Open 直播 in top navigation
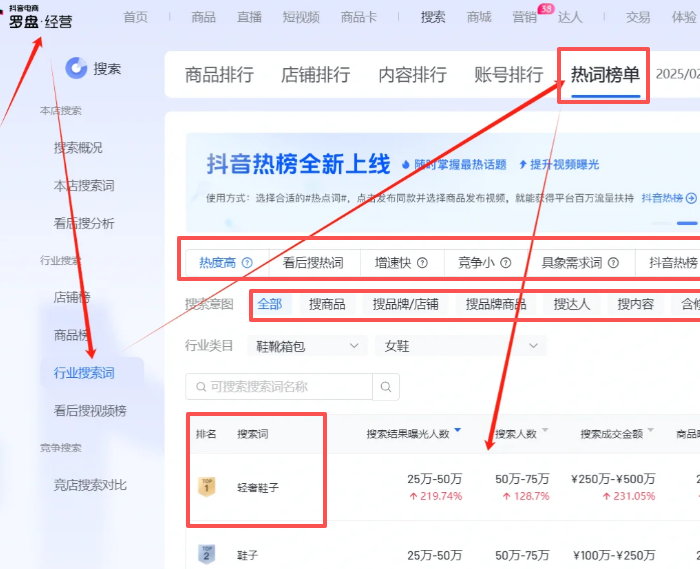The width and height of the screenshot is (700, 569). [x=250, y=17]
